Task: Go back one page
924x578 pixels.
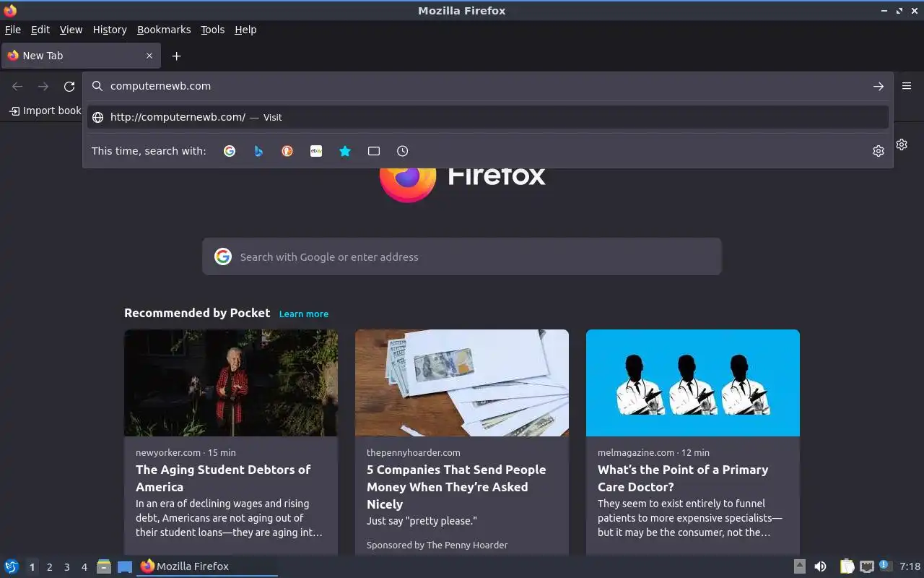Action: click(17, 87)
